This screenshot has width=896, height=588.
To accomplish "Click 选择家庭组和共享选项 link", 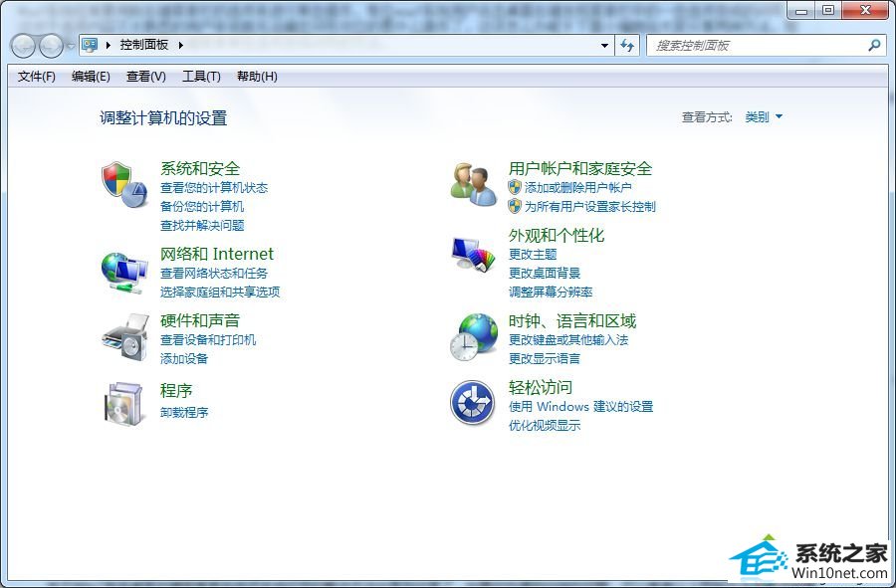I will click(x=220, y=292).
